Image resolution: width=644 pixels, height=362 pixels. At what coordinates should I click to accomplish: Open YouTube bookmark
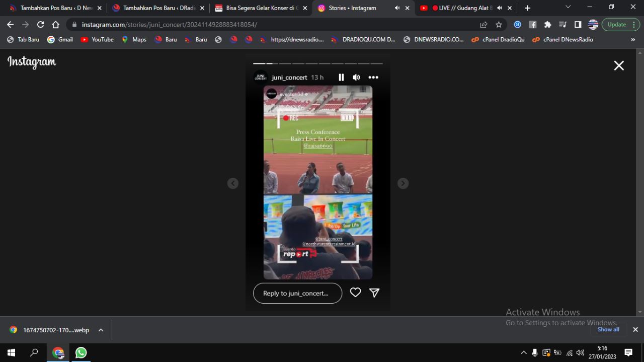pyautogui.click(x=97, y=39)
